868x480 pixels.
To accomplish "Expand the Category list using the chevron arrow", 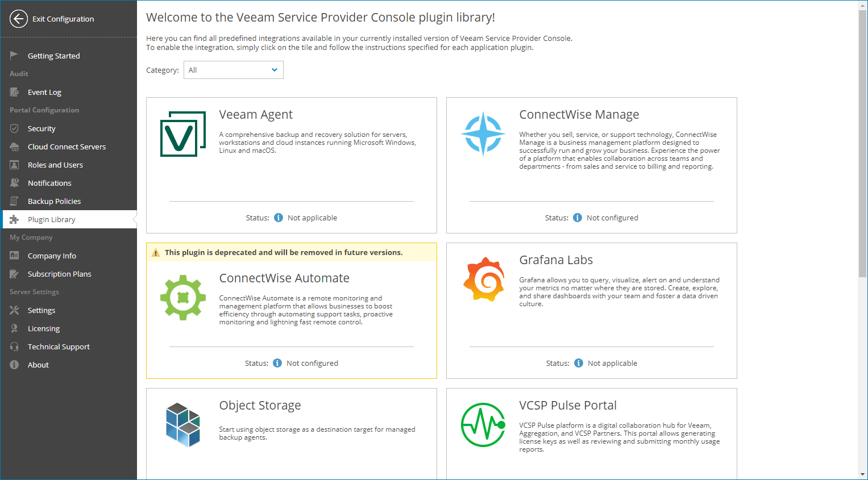I will 275,70.
